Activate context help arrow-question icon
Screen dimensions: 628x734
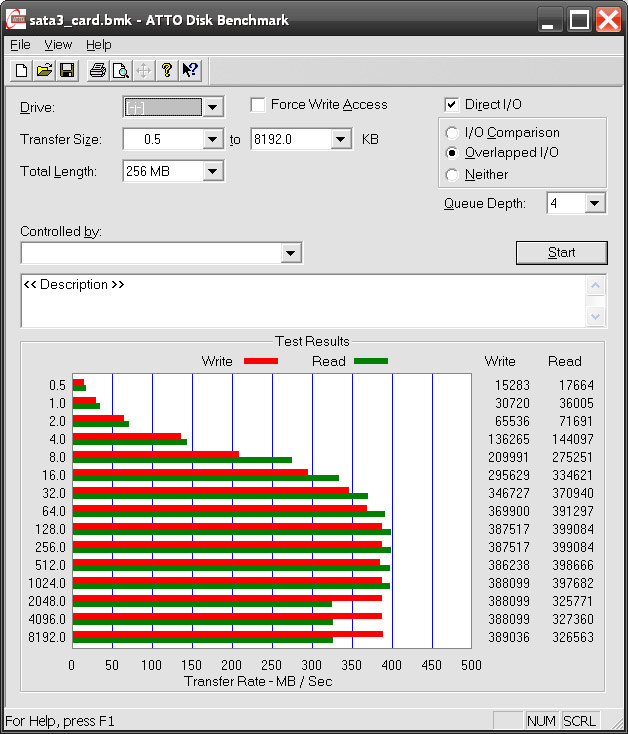[x=190, y=71]
